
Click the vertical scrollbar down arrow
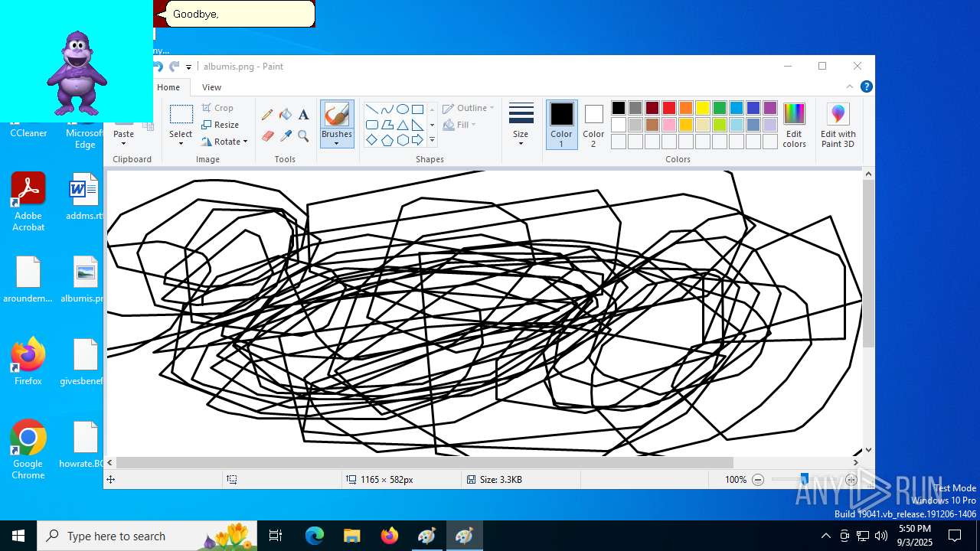868,451
